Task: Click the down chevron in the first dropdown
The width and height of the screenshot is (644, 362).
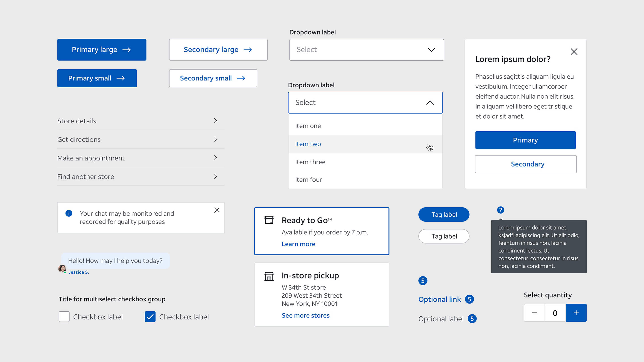Action: click(x=431, y=50)
